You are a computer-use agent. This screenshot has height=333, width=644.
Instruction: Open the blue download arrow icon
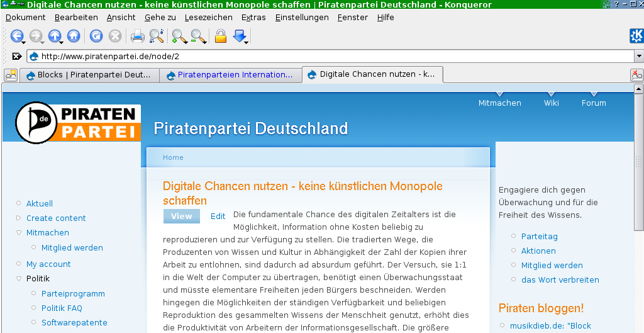[x=239, y=37]
